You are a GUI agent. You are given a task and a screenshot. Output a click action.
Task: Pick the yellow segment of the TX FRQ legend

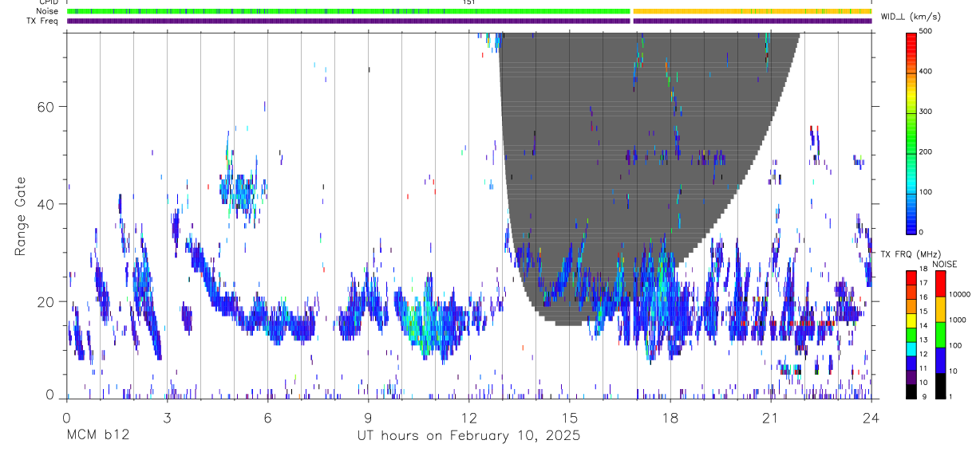click(x=911, y=320)
